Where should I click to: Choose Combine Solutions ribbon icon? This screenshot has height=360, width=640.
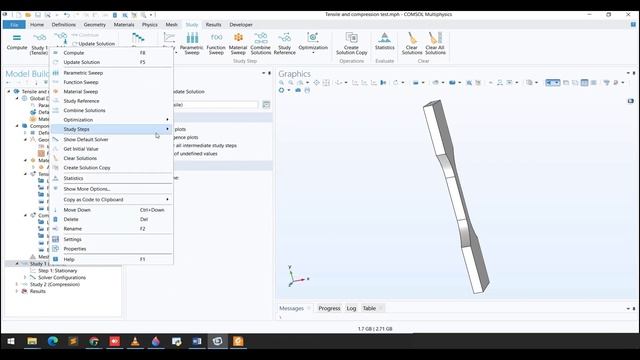(260, 44)
